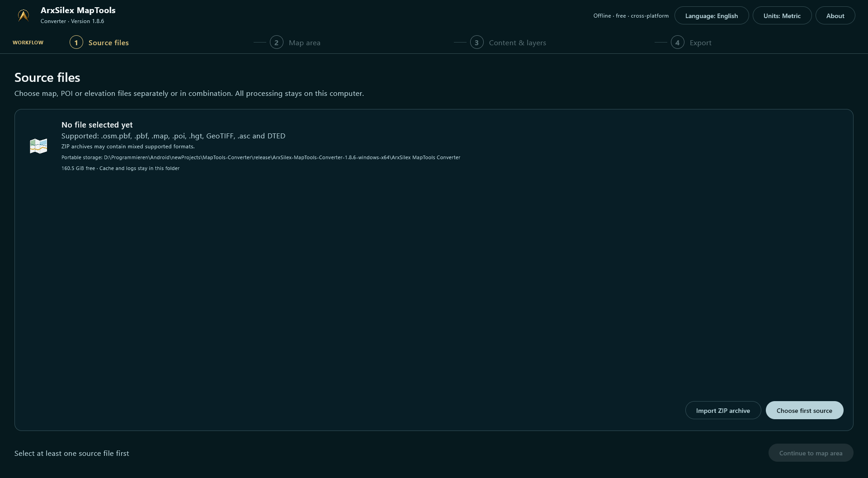
Task: Click the folded map icon
Action: [38, 146]
